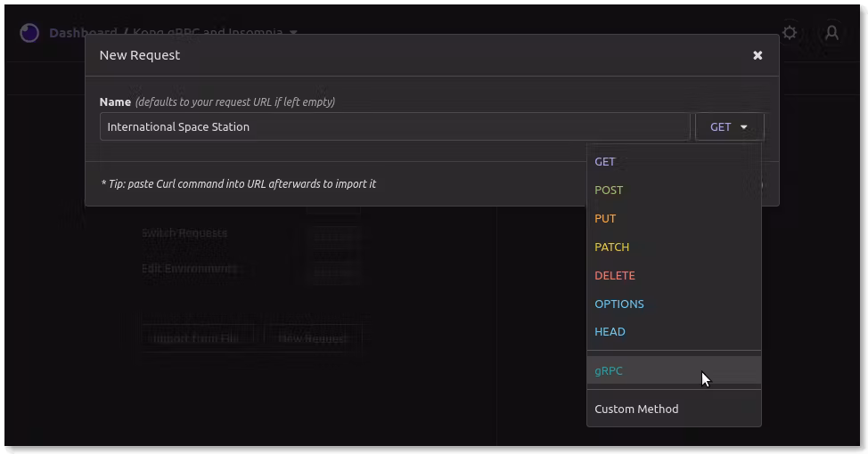The width and height of the screenshot is (868, 454).
Task: Click the Switch Requests shortcut hint
Action: tap(184, 233)
